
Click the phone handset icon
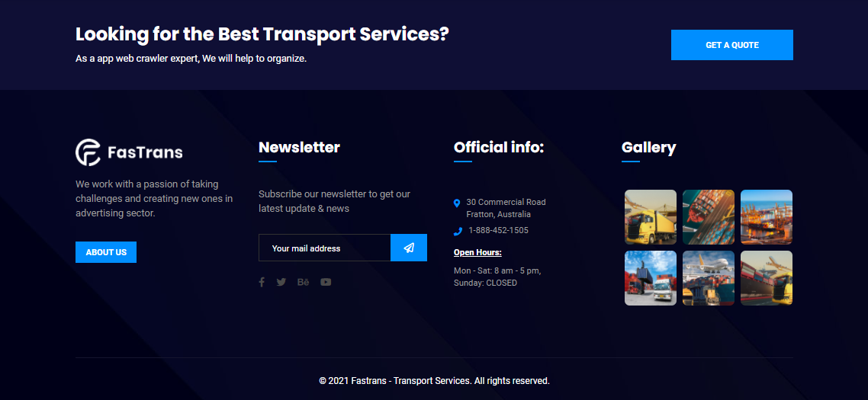coord(458,231)
